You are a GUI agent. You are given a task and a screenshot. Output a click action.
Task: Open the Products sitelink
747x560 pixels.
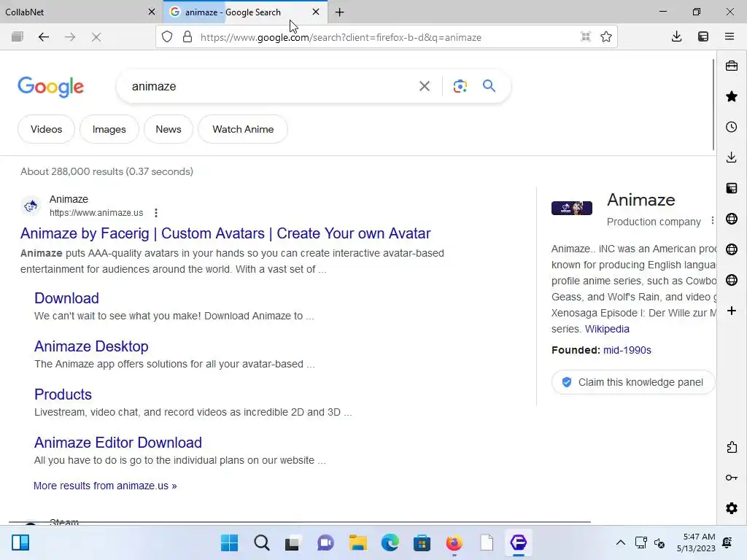63,394
